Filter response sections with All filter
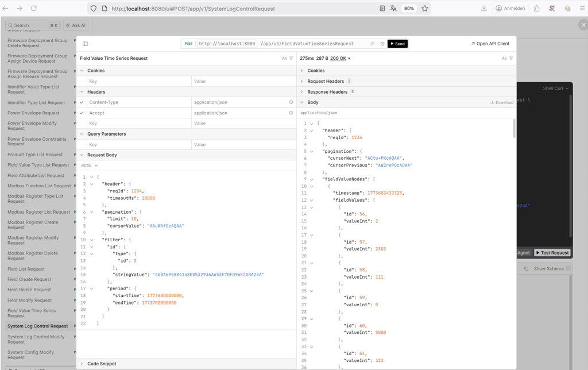588x370 pixels. (x=507, y=59)
